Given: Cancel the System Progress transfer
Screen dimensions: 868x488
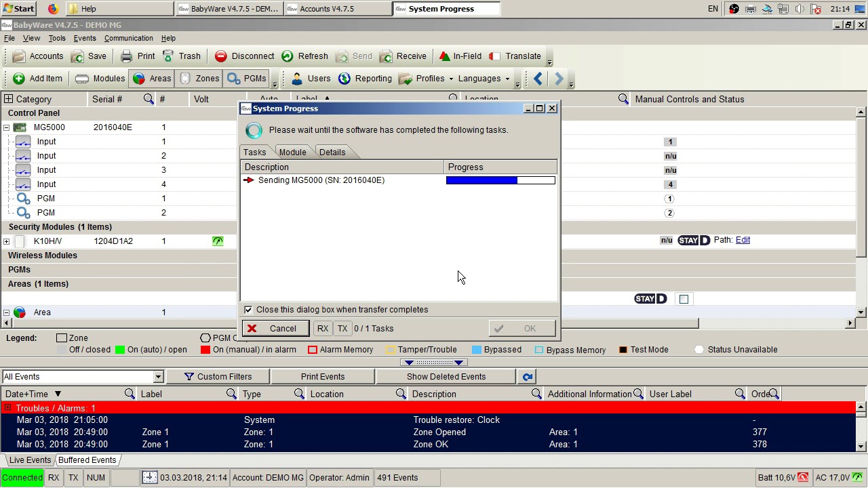Looking at the screenshot, I should tap(276, 329).
